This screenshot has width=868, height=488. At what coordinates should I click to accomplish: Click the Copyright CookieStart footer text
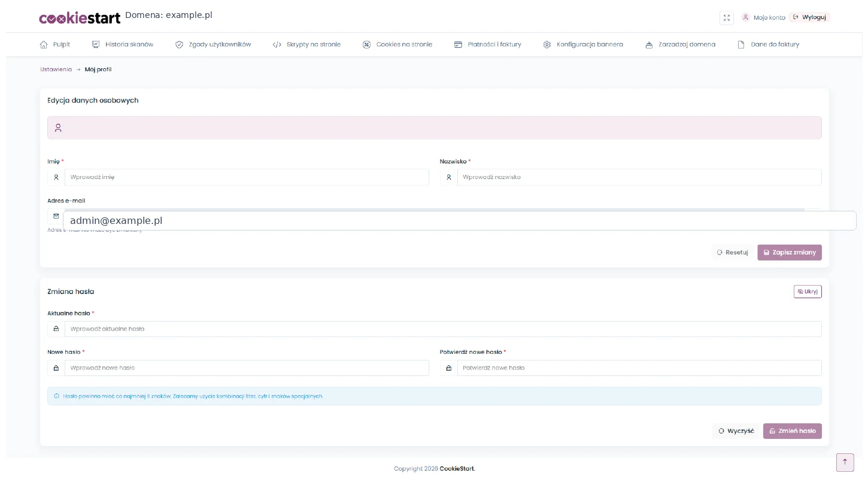[435, 468]
